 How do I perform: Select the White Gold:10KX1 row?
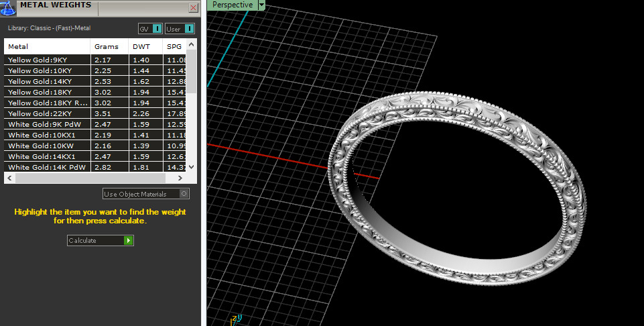click(95, 135)
